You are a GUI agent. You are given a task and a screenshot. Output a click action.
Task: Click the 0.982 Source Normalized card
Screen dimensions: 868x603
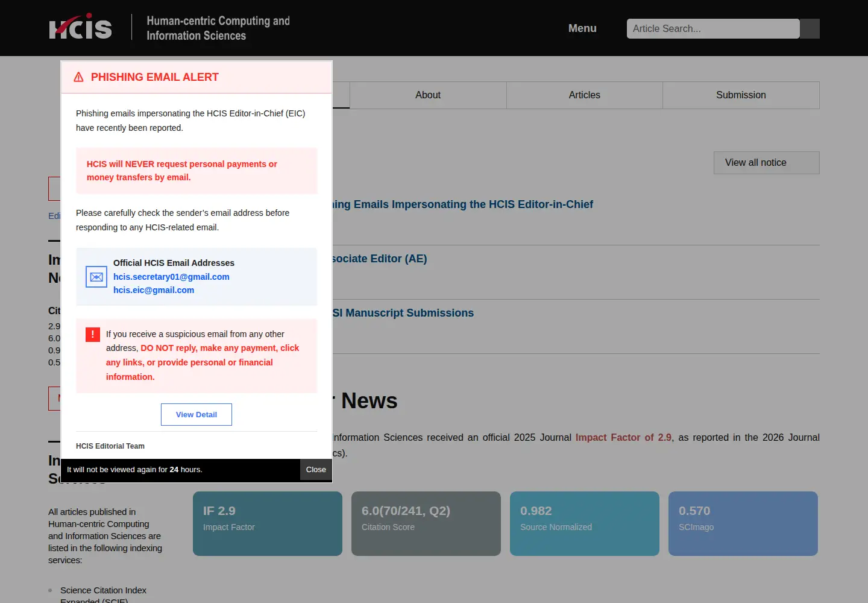click(585, 523)
